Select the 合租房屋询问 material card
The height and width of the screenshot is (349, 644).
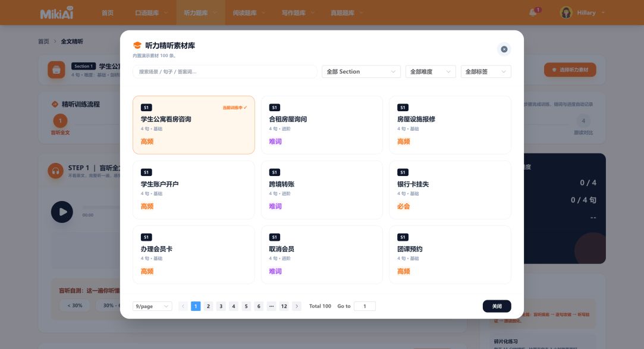[x=322, y=125]
